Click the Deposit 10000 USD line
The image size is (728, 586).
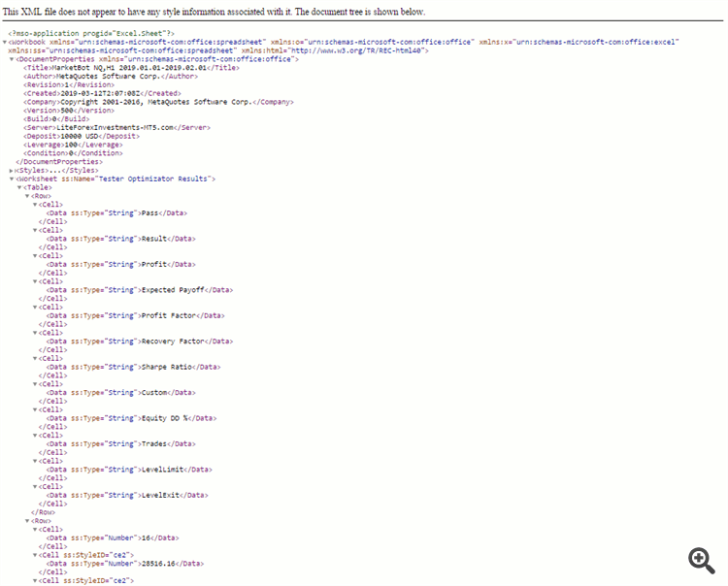[x=82, y=136]
